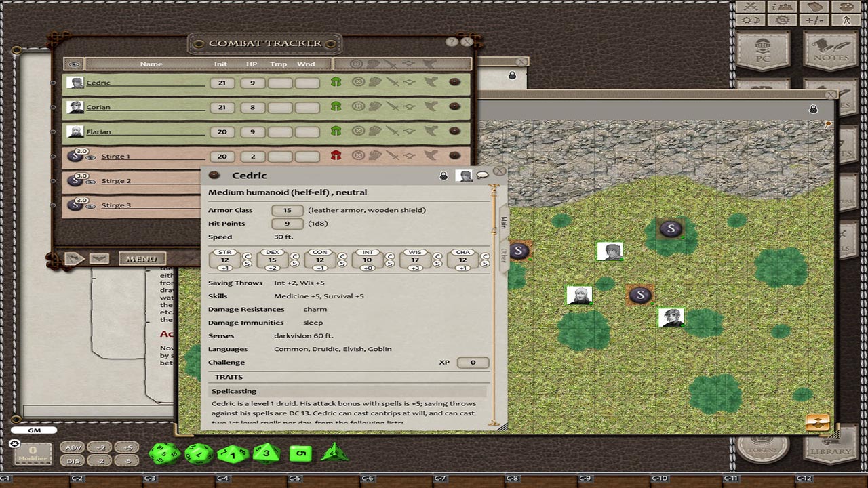Image resolution: width=868 pixels, height=488 pixels.
Task: Open chat with Cedric's speech bubble icon
Action: pyautogui.click(x=483, y=175)
